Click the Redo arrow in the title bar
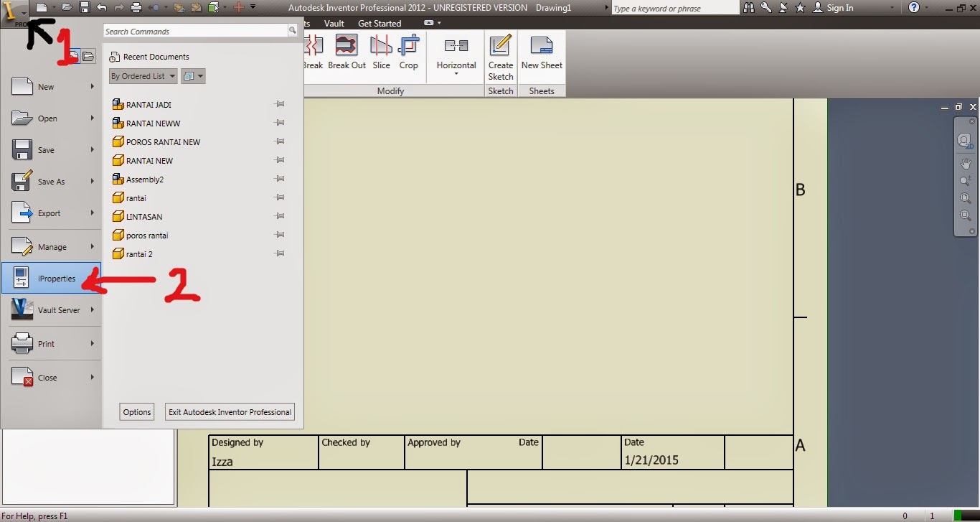Image resolution: width=980 pixels, height=522 pixels. click(119, 7)
